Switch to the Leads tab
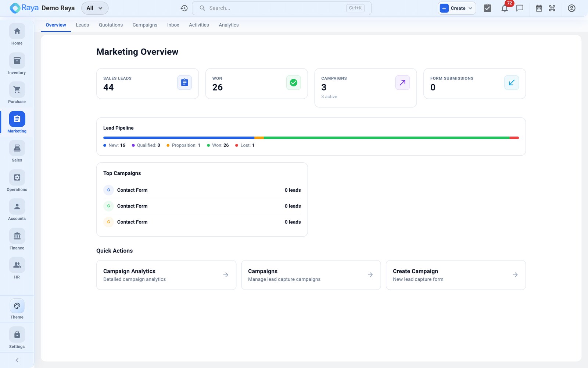 tap(82, 25)
